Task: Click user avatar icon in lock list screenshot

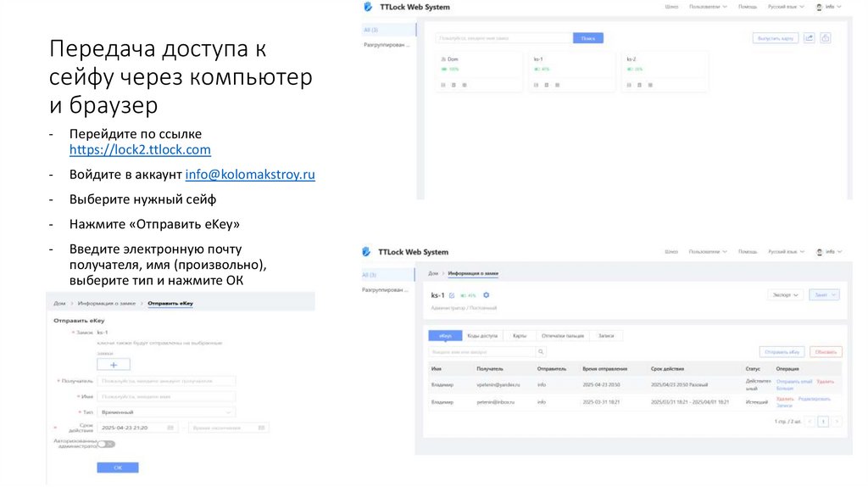Action: point(820,7)
